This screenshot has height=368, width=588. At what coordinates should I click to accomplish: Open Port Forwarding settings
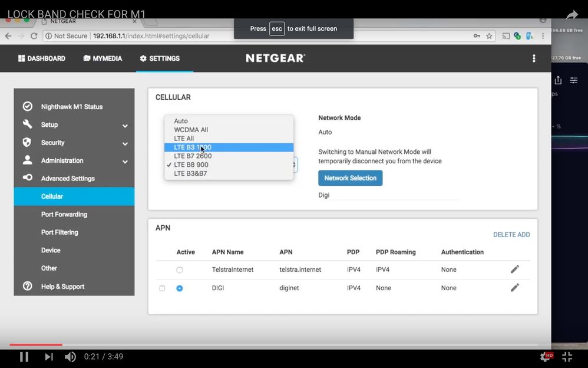pyautogui.click(x=64, y=215)
